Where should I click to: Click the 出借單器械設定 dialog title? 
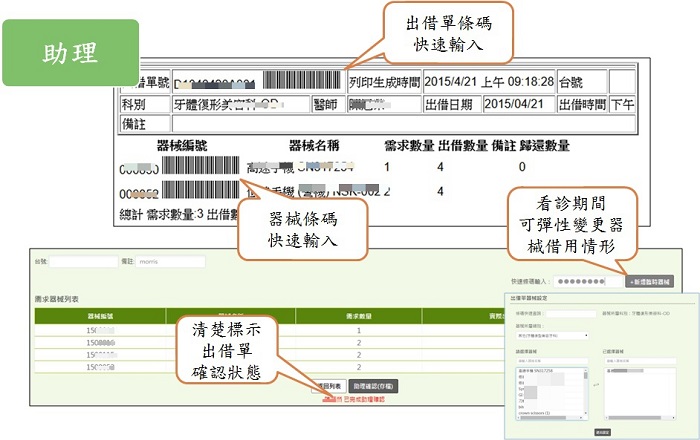(x=529, y=298)
